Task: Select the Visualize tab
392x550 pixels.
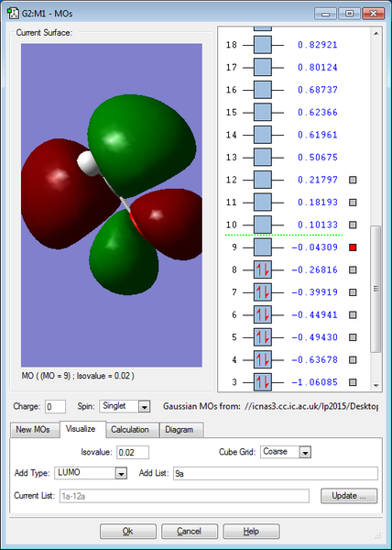Action: point(81,429)
